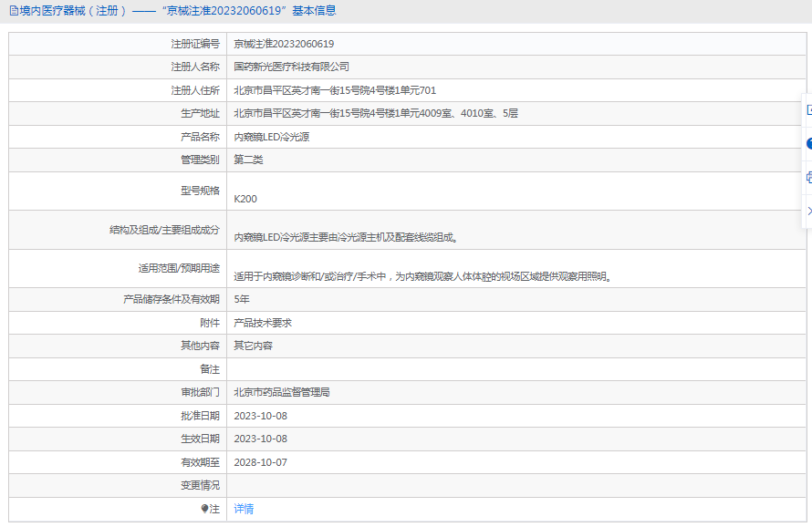Click the 注册人名称 row label
812x527 pixels.
pos(195,67)
